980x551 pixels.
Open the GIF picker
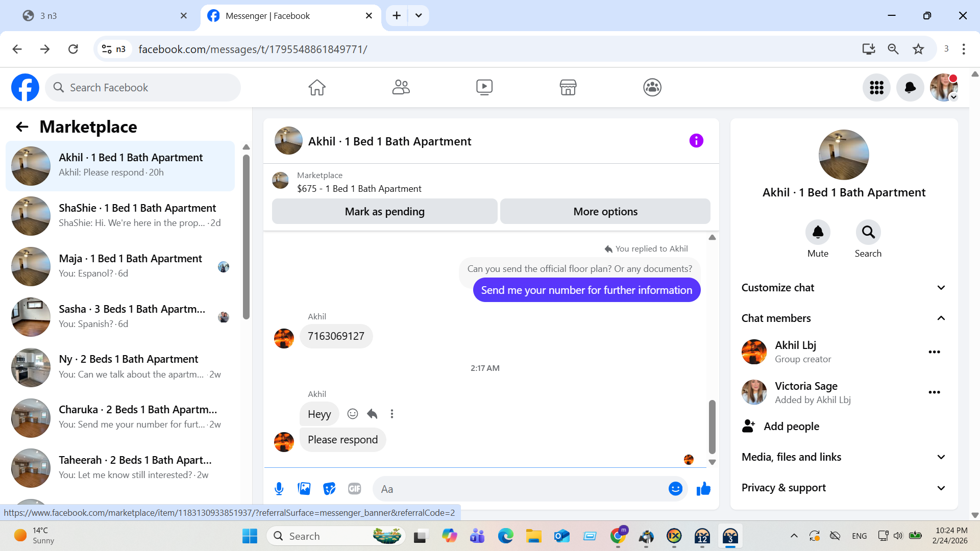click(x=354, y=489)
